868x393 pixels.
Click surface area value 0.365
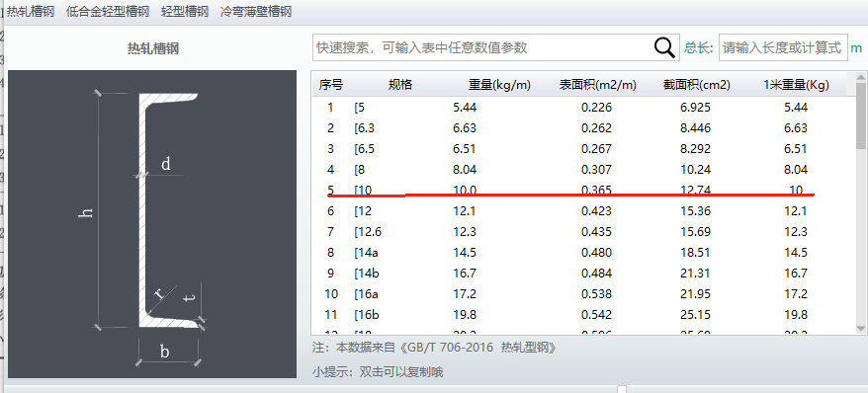[596, 191]
